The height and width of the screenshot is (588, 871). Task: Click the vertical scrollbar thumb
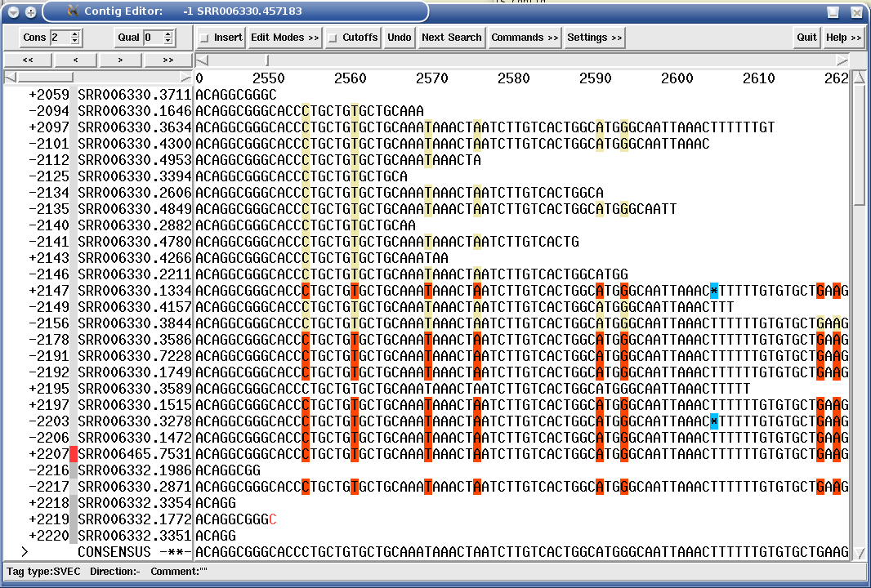pyautogui.click(x=859, y=145)
